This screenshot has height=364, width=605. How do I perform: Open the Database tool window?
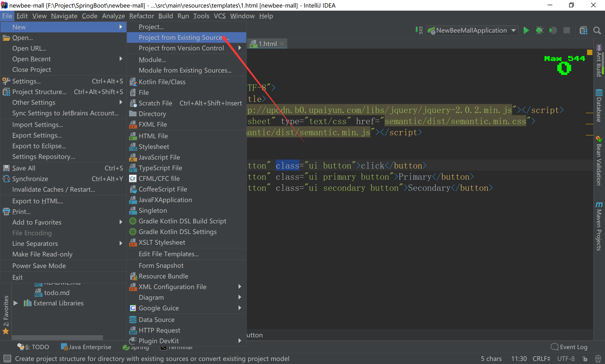click(599, 105)
